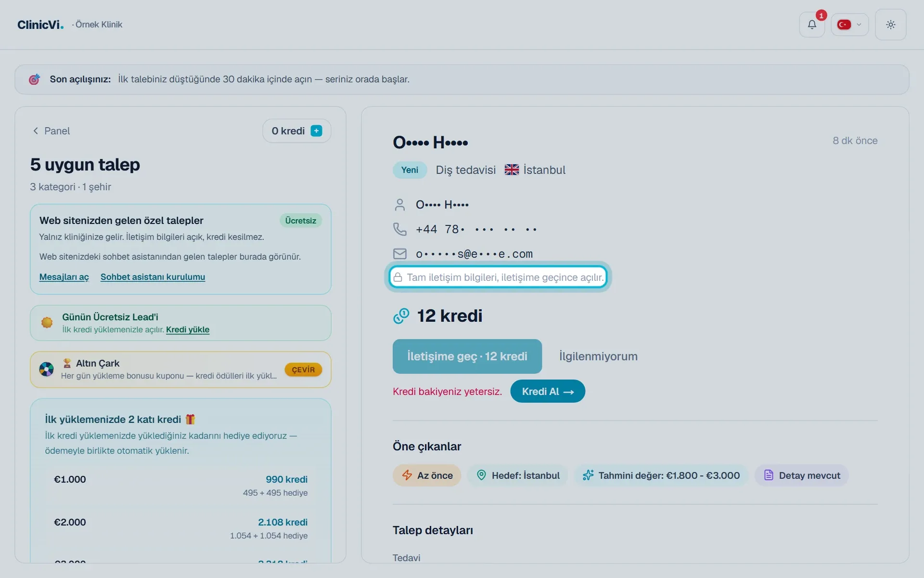
Task: Click the envelope icon next to email
Action: pos(399,254)
